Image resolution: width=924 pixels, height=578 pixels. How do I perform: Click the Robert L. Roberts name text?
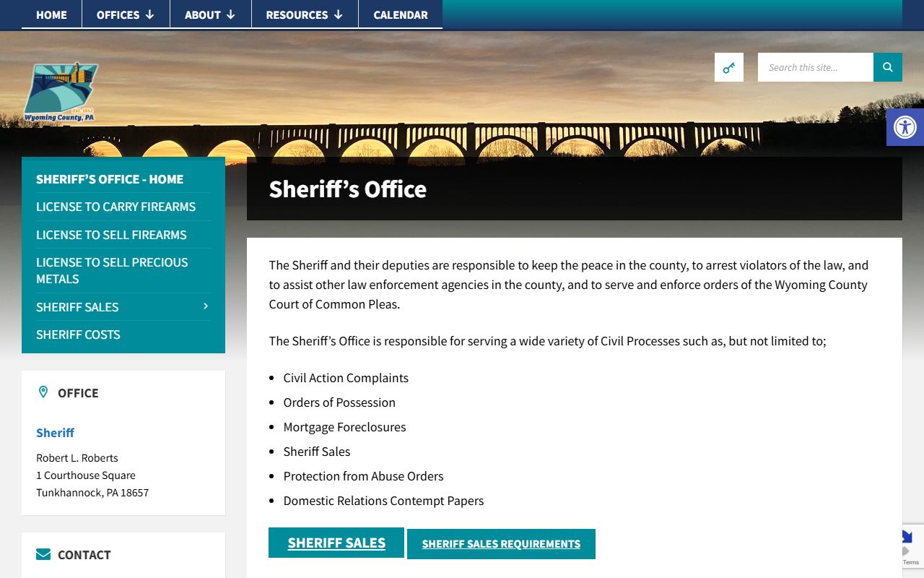[77, 458]
